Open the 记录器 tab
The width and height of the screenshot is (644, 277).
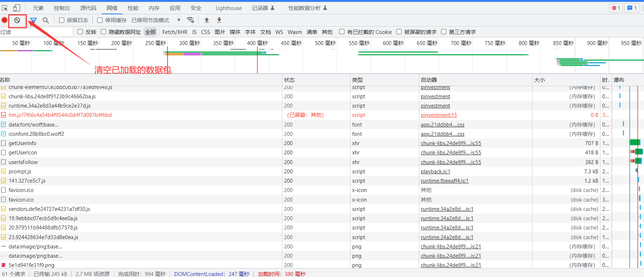(263, 8)
